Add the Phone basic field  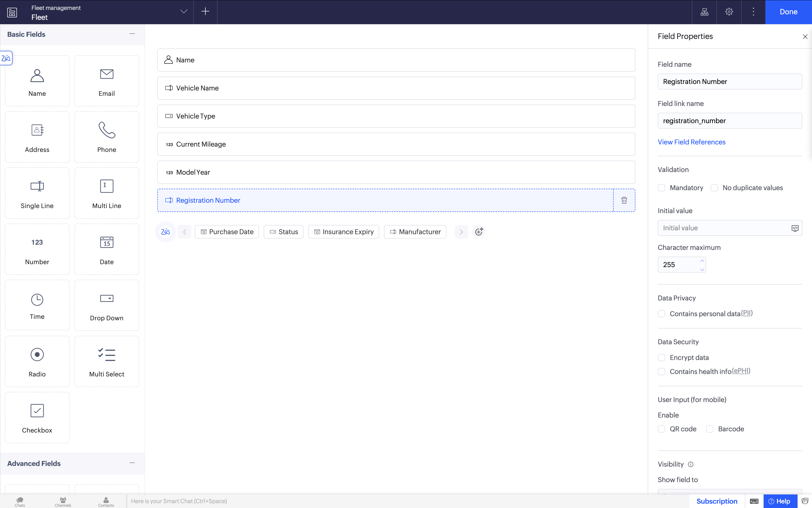click(x=107, y=137)
